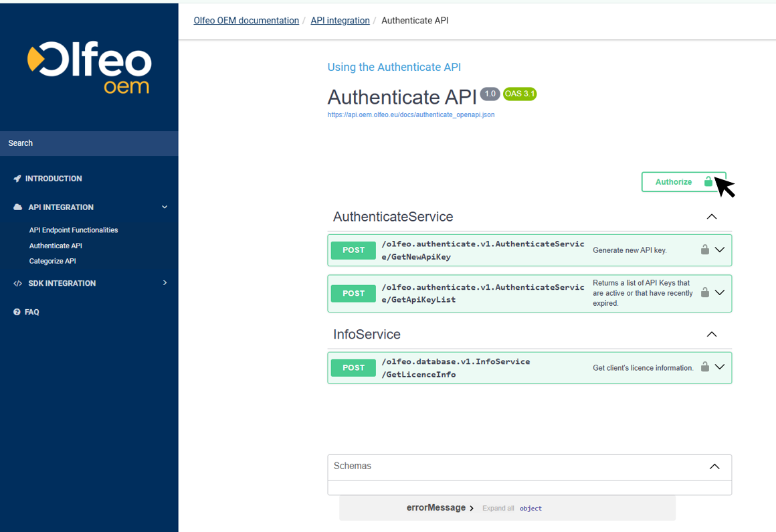Expand the GetNewApiKey endpoint chevron
Image resolution: width=776 pixels, height=532 pixels.
tap(720, 250)
